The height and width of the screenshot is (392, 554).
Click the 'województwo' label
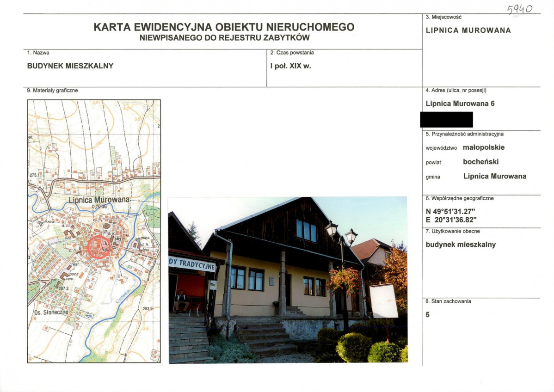click(441, 148)
